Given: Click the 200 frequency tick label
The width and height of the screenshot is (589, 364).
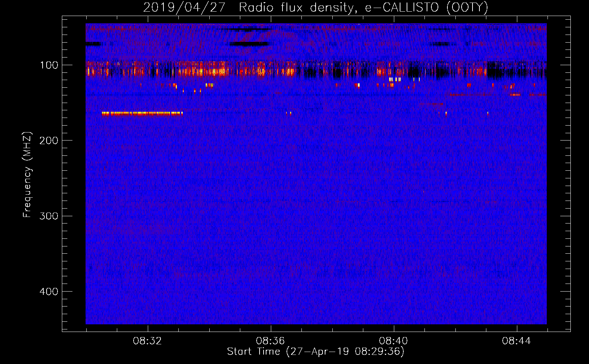Looking at the screenshot, I should coord(49,141).
